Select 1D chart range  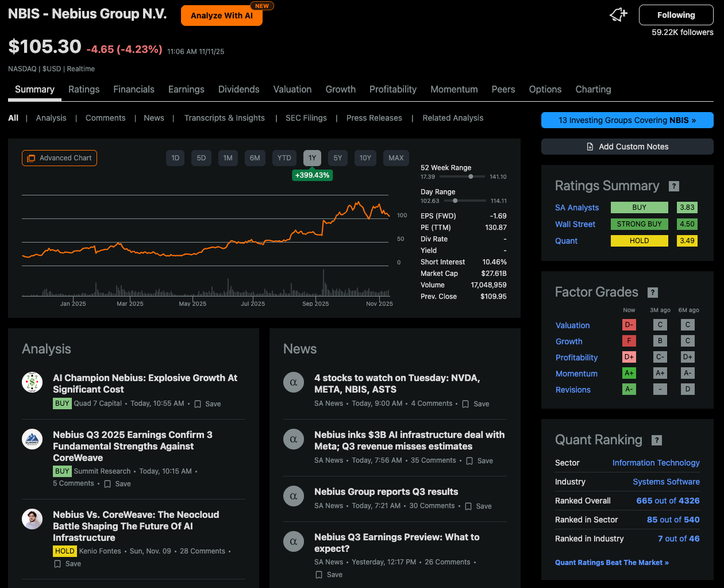pyautogui.click(x=175, y=158)
